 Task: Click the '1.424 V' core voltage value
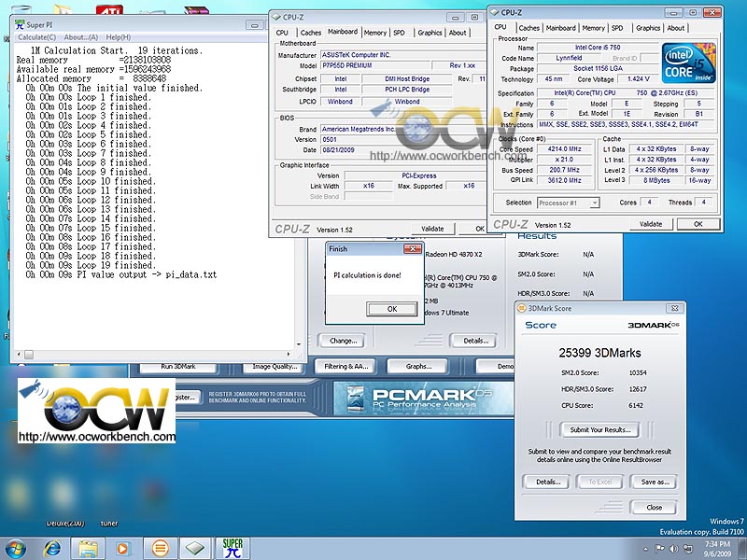click(639, 79)
